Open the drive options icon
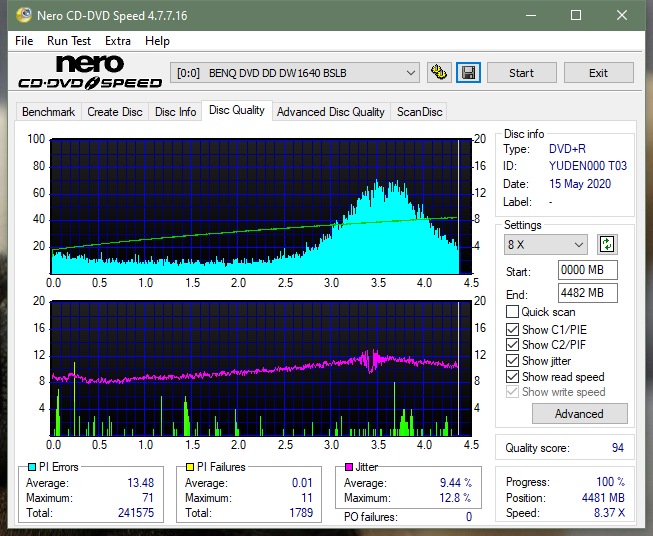Image resolution: width=653 pixels, height=536 pixels. [439, 73]
